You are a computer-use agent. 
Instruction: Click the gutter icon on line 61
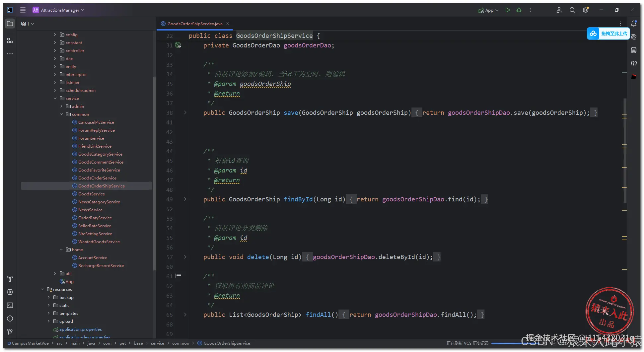(178, 276)
